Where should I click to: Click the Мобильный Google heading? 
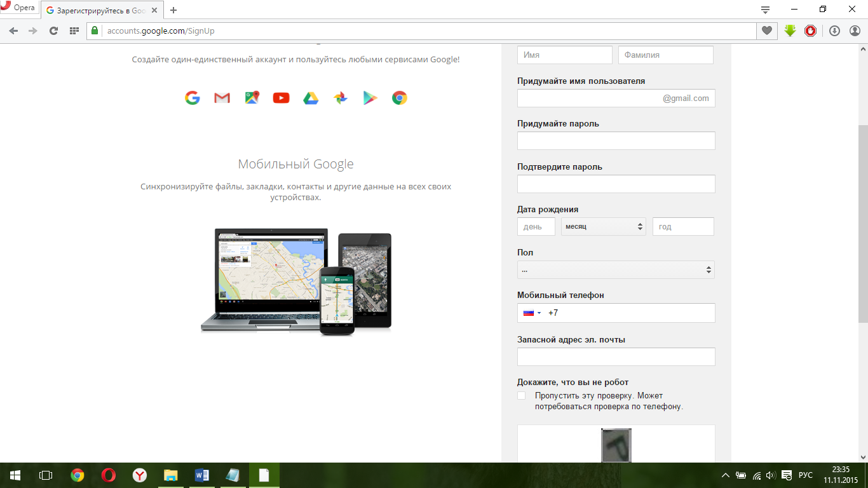(295, 164)
